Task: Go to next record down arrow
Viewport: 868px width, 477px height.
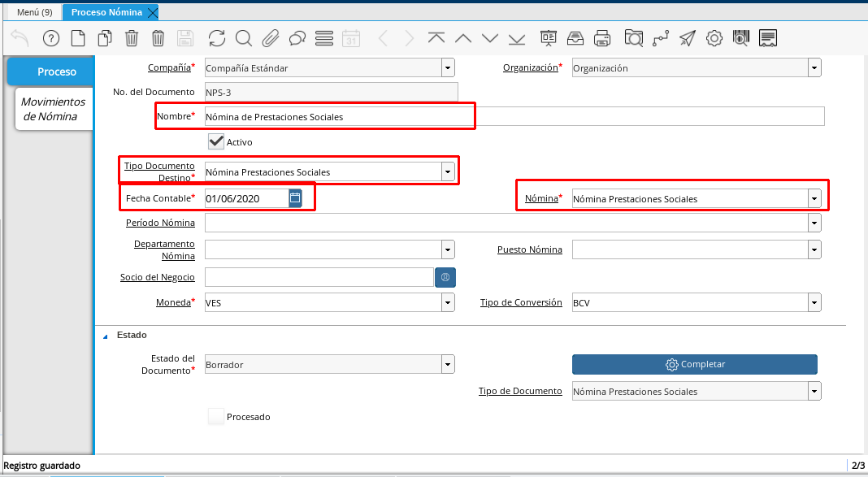Action: 490,38
